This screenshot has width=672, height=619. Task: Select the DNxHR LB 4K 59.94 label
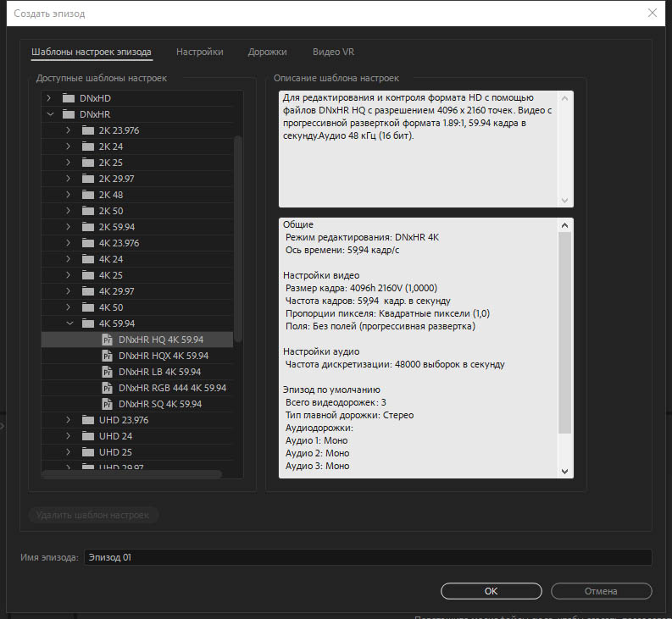coord(160,372)
